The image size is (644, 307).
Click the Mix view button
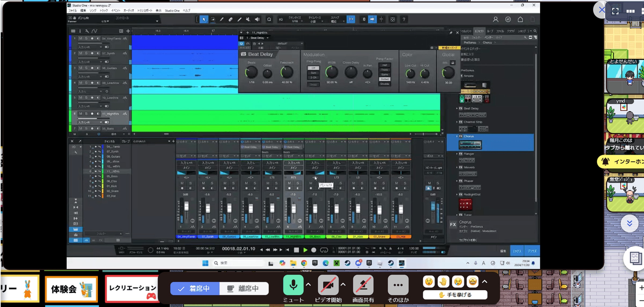point(517,251)
